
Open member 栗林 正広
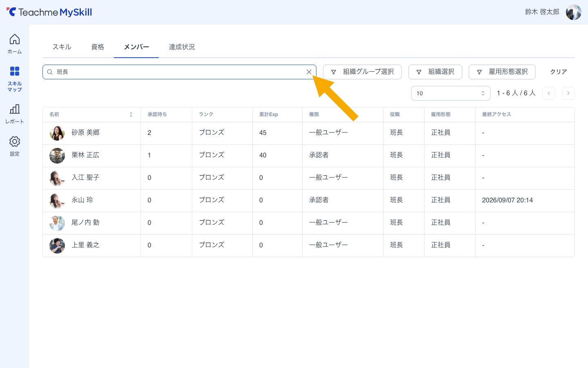(85, 155)
